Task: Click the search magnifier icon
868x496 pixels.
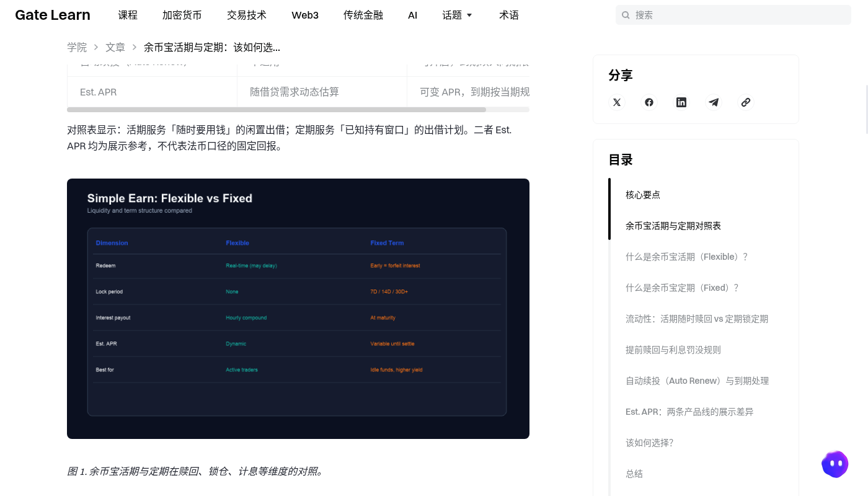Action: [626, 15]
